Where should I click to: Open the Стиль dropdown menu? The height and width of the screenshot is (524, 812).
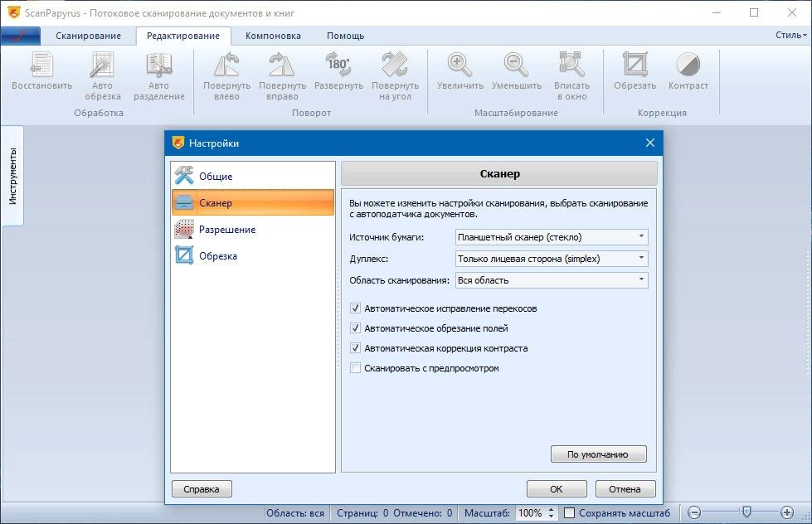[790, 35]
